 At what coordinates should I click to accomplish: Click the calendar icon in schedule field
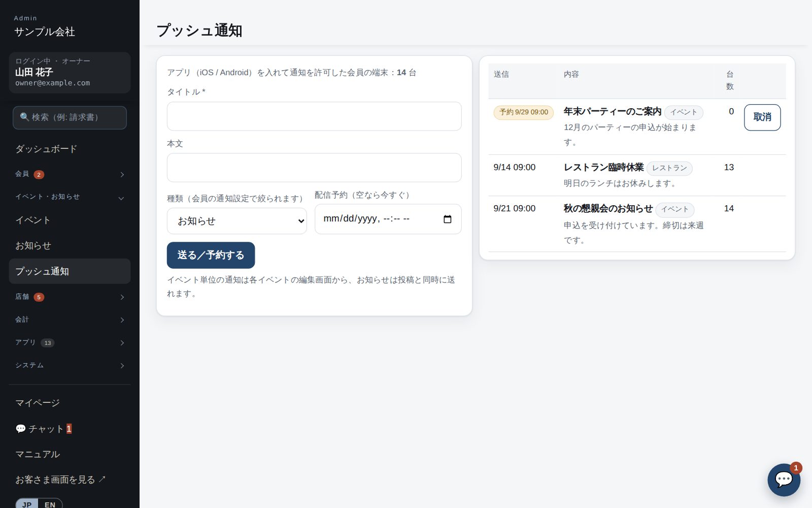coord(447,219)
